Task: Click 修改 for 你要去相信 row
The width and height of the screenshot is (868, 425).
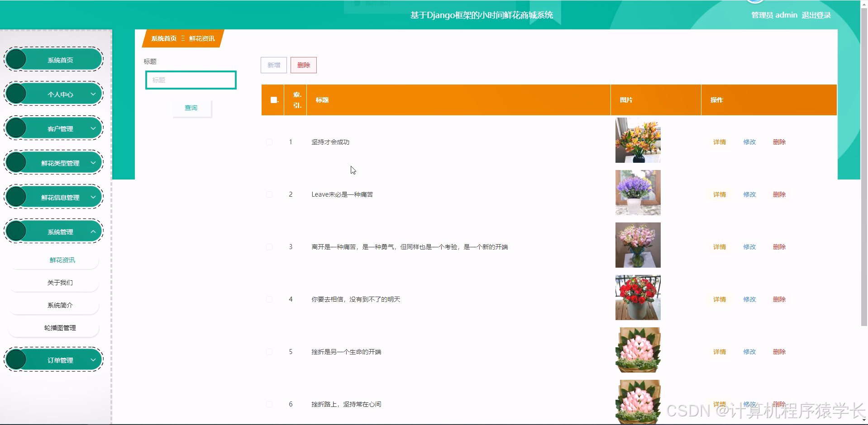Action: coord(749,299)
